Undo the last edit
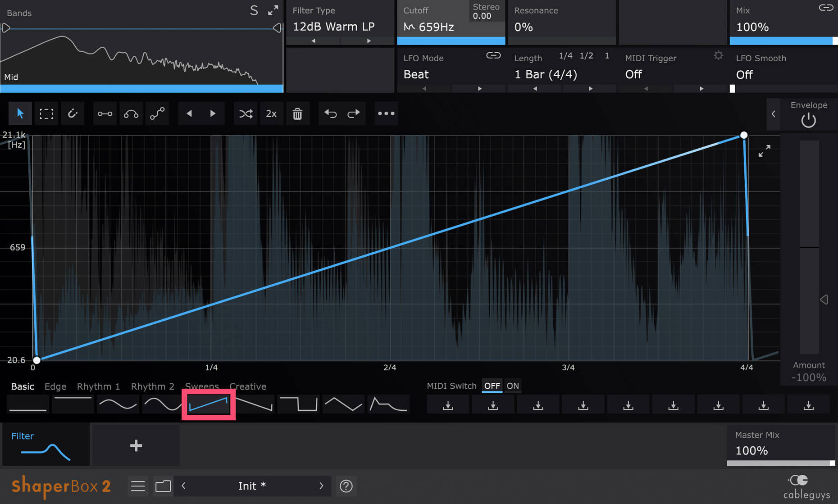The image size is (838, 504). tap(330, 114)
